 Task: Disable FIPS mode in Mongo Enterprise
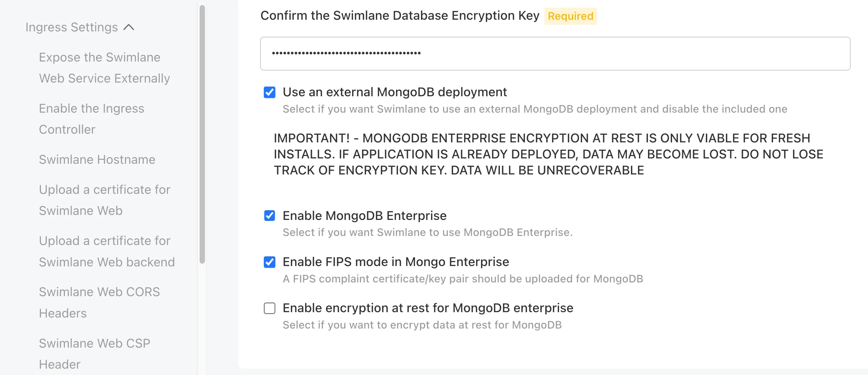click(269, 262)
